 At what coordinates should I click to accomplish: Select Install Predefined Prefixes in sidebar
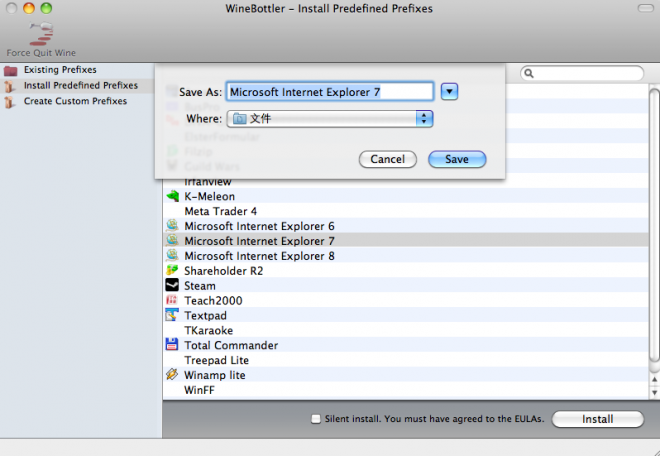[80, 86]
